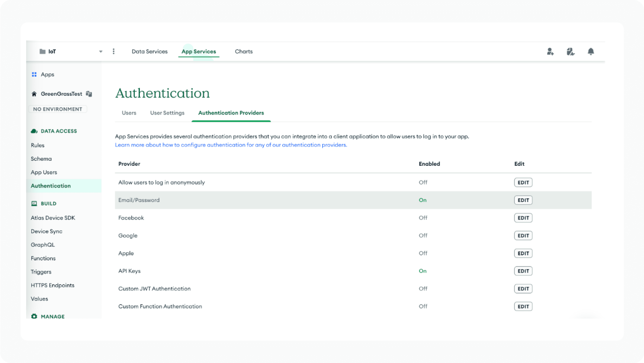Open Atlas Device SDK in sidebar

[x=53, y=218]
